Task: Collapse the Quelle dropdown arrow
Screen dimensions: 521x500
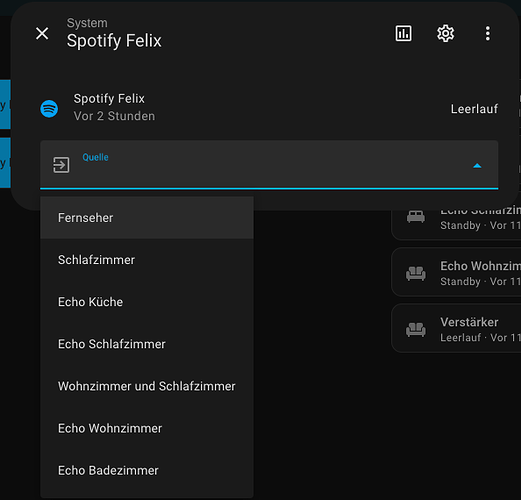Action: click(x=477, y=166)
